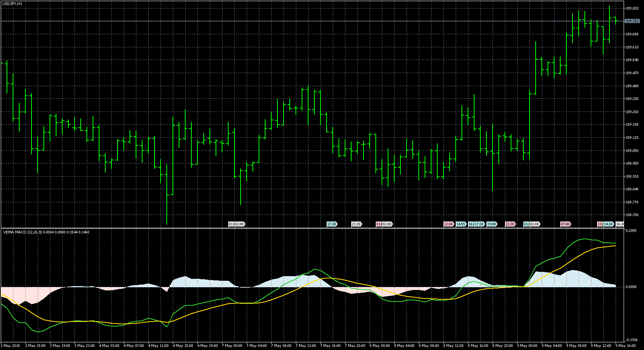
Task: Click the 0.0000 level on indicator scale
Action: coord(631,287)
